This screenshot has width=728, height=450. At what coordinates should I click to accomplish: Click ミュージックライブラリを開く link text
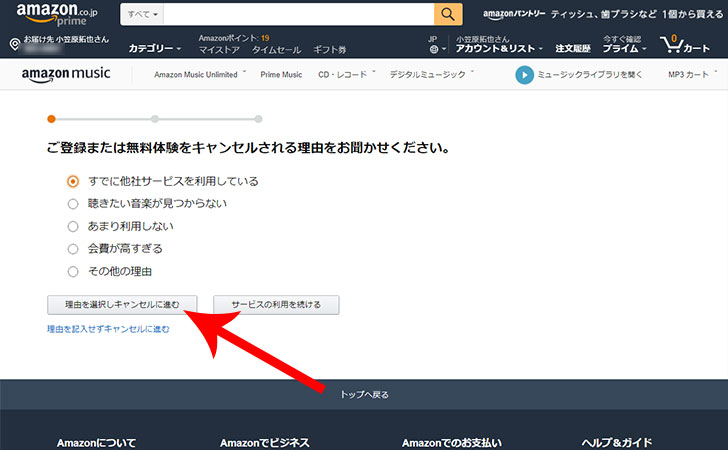[590, 74]
